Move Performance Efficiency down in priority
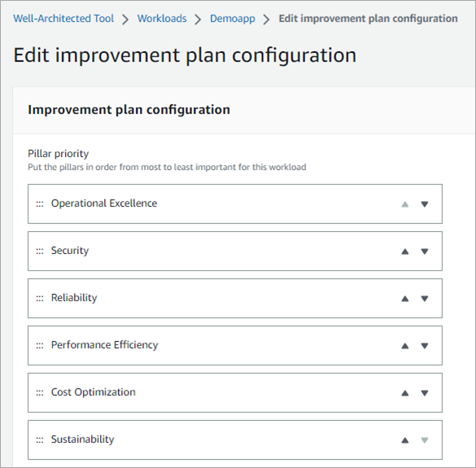 point(425,346)
